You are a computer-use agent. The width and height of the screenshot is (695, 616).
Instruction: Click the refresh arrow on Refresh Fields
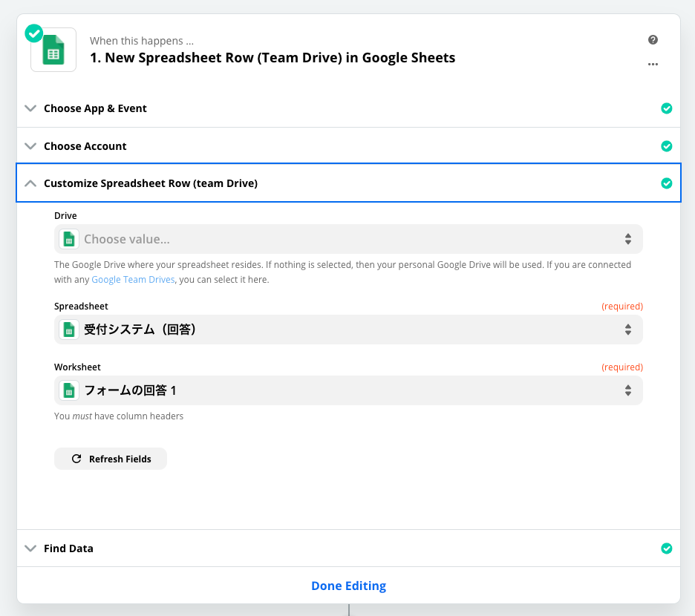(x=76, y=459)
